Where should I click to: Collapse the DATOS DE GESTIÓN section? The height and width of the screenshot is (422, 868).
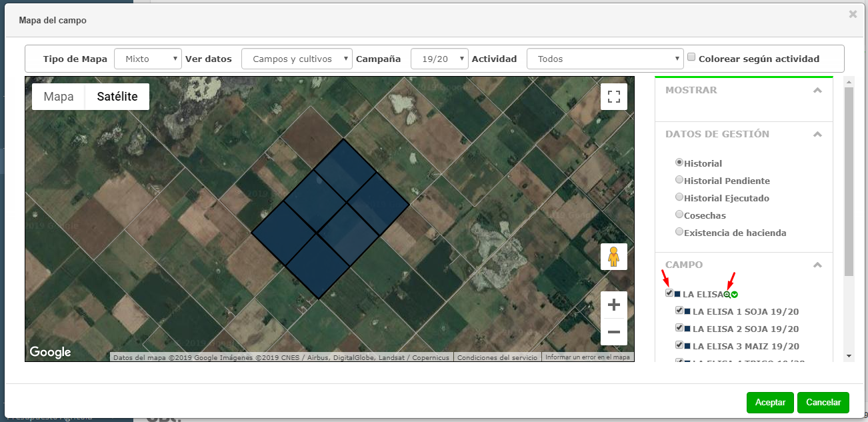point(817,134)
